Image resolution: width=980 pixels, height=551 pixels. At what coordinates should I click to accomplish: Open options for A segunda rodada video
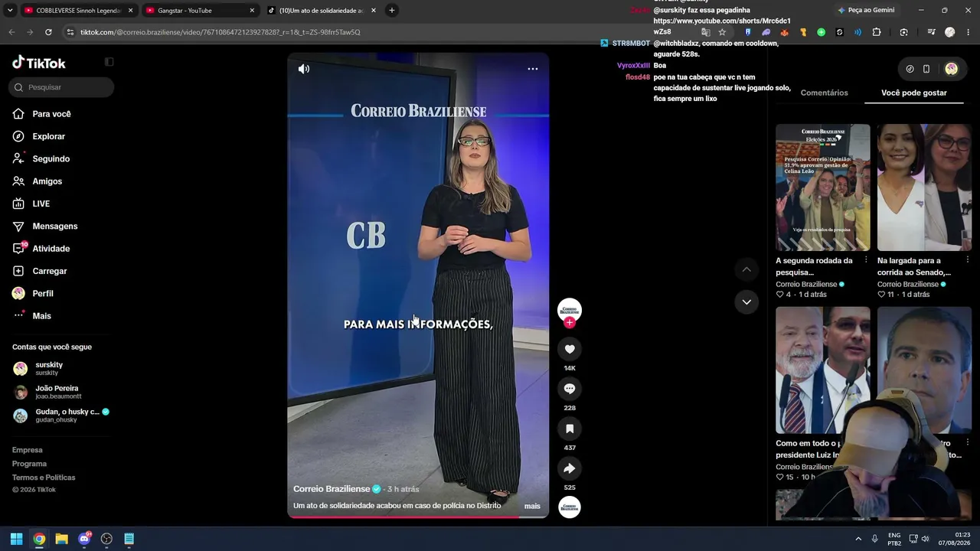pos(866,260)
